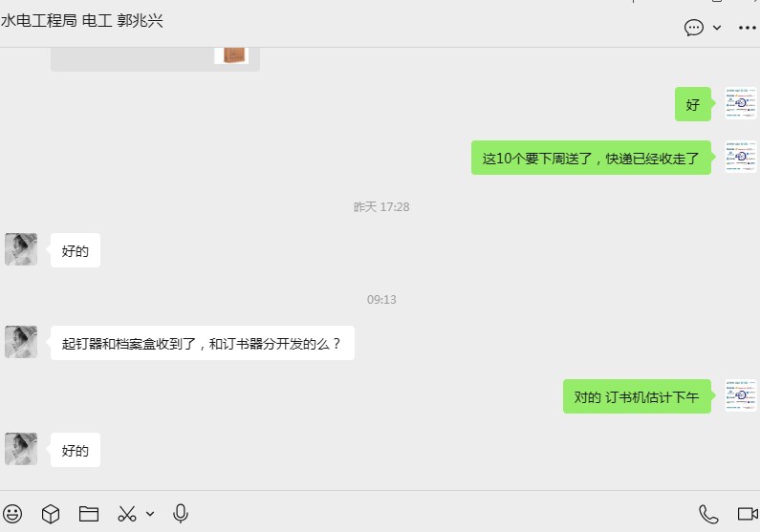Select the scissors screenshot tool
The width and height of the screenshot is (760, 532).
[127, 514]
